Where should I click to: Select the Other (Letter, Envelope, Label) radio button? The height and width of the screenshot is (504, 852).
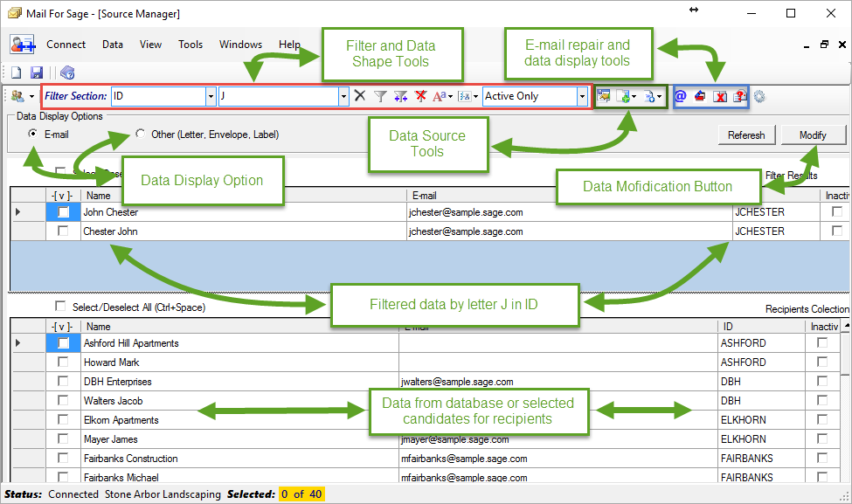[x=140, y=134]
